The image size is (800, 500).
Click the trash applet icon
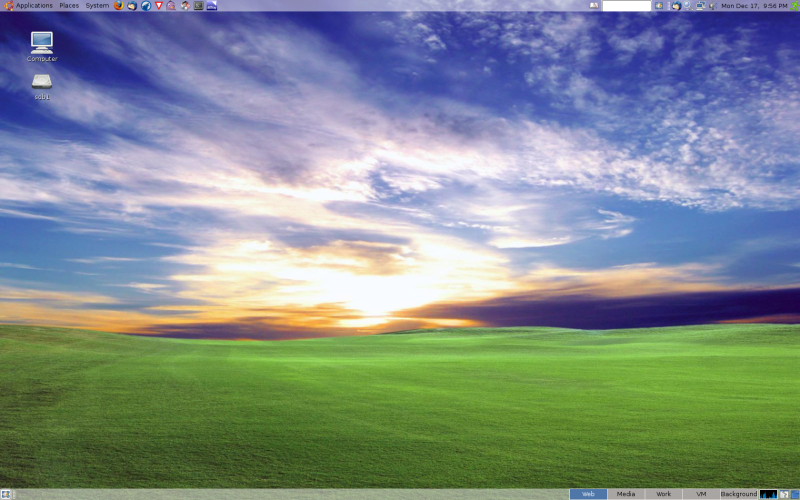(784, 494)
